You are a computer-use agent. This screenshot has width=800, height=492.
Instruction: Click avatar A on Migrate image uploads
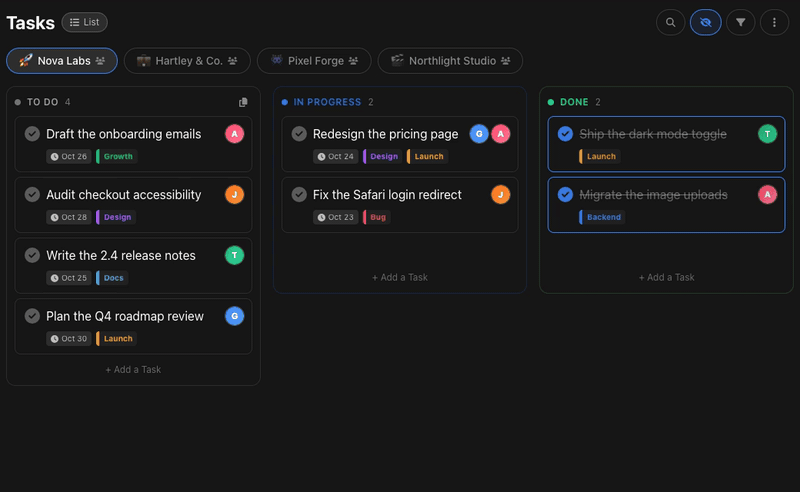pos(767,194)
